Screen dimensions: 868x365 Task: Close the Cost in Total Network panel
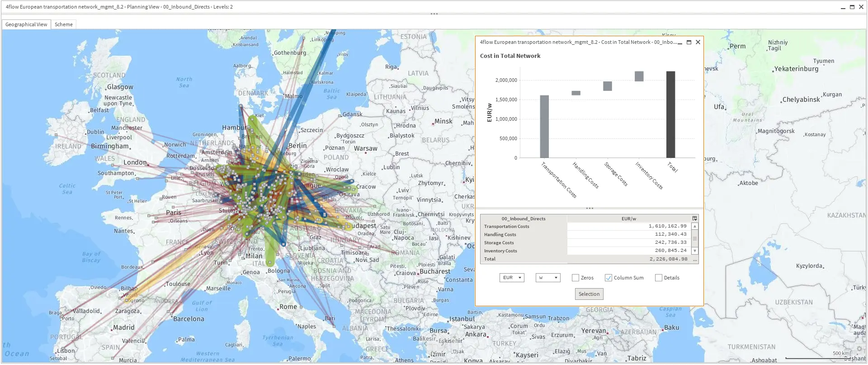pos(698,43)
